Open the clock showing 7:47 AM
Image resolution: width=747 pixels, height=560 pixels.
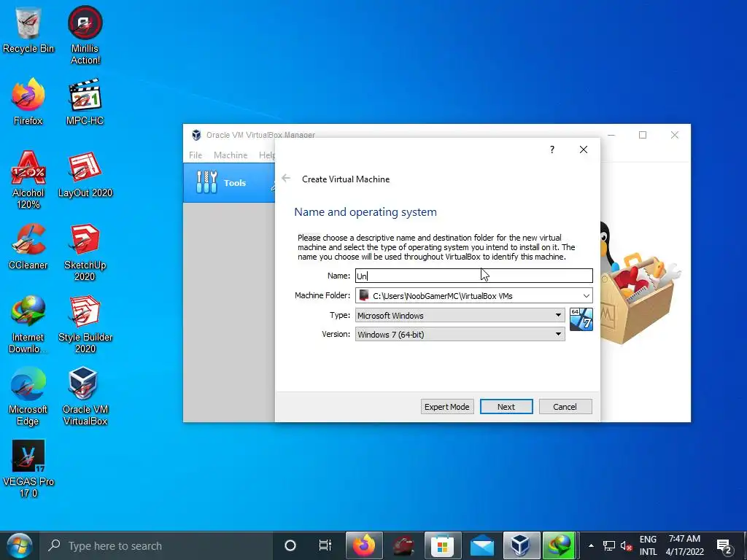684,545
